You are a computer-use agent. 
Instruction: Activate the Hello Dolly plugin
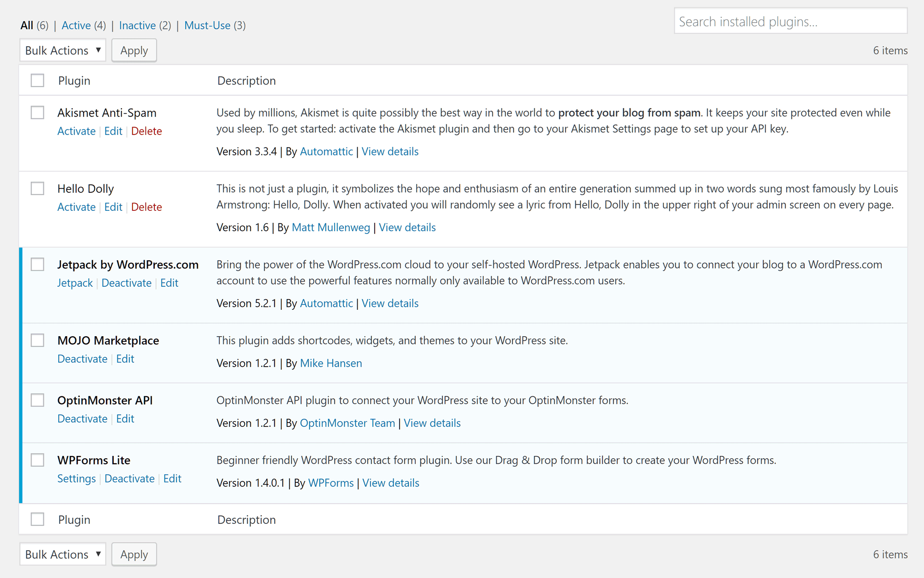click(76, 207)
